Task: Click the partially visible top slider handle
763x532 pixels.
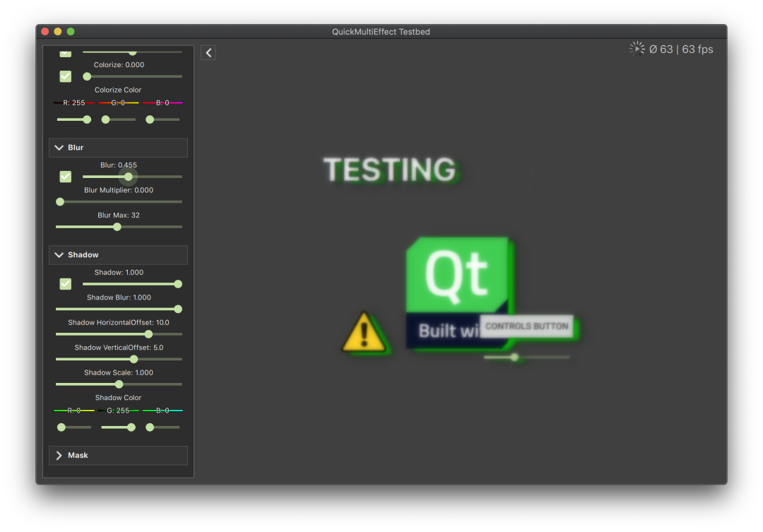Action: (x=132, y=52)
